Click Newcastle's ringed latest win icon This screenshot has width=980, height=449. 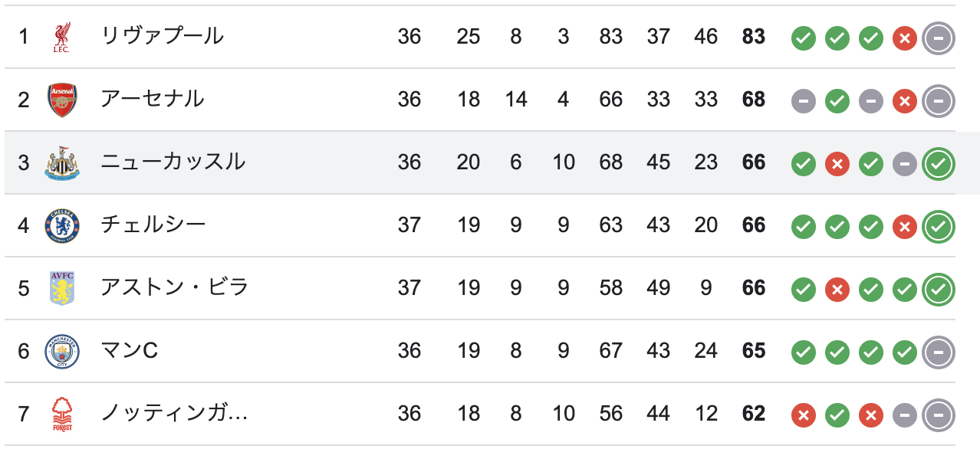(939, 163)
